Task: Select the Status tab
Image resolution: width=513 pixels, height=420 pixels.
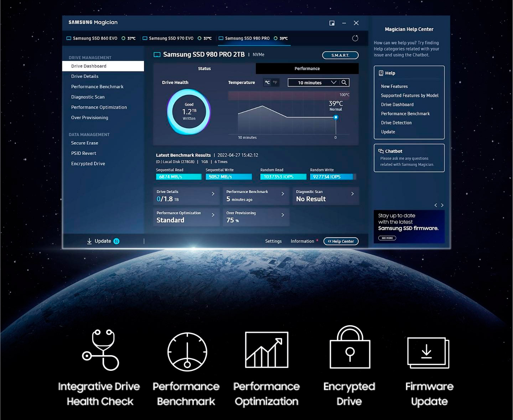Action: pyautogui.click(x=204, y=68)
